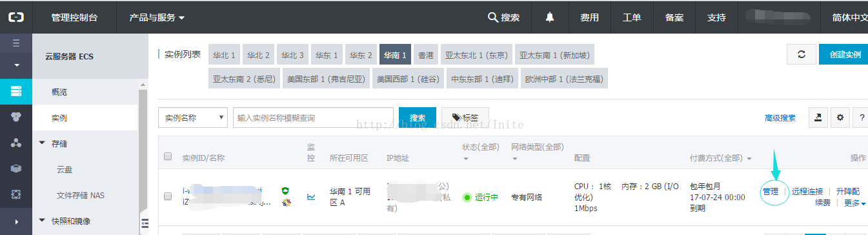This screenshot has height=235, width=868.
Task: Open the chip-frame icon in the sidebar
Action: pyautogui.click(x=16, y=194)
